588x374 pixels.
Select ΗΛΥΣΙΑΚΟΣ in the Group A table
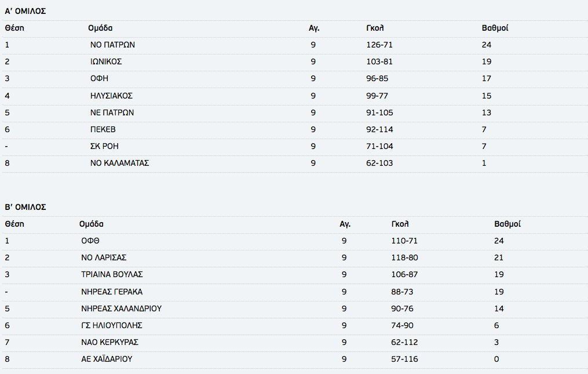pos(111,96)
